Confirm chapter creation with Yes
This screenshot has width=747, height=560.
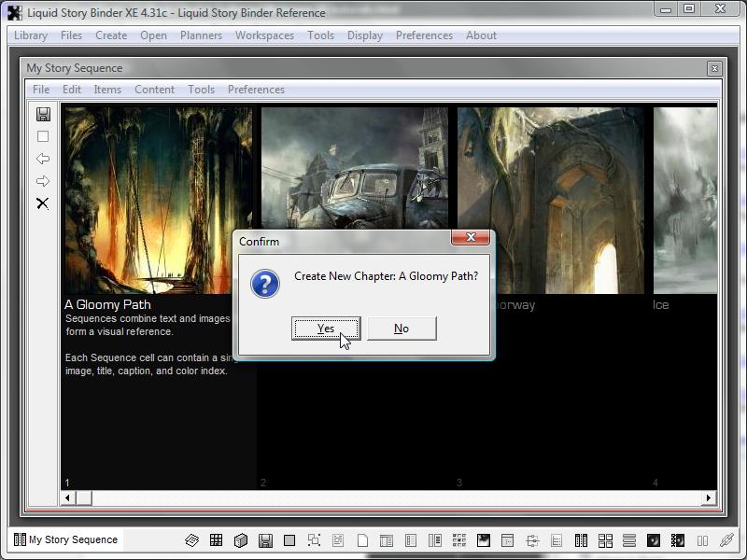(x=325, y=329)
